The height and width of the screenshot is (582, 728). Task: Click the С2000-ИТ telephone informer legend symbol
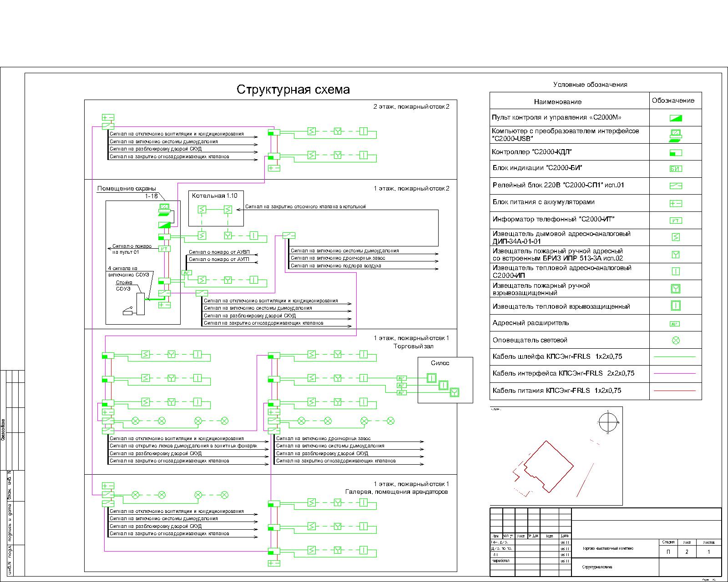click(x=676, y=221)
